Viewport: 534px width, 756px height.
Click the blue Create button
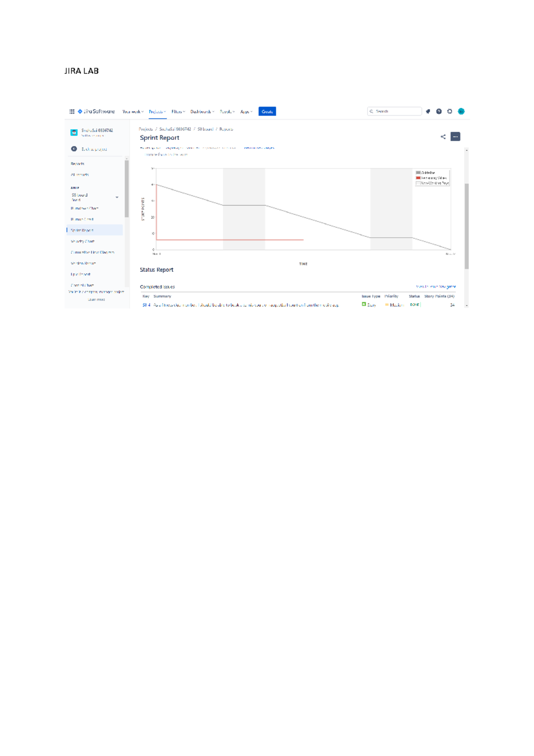tap(267, 111)
